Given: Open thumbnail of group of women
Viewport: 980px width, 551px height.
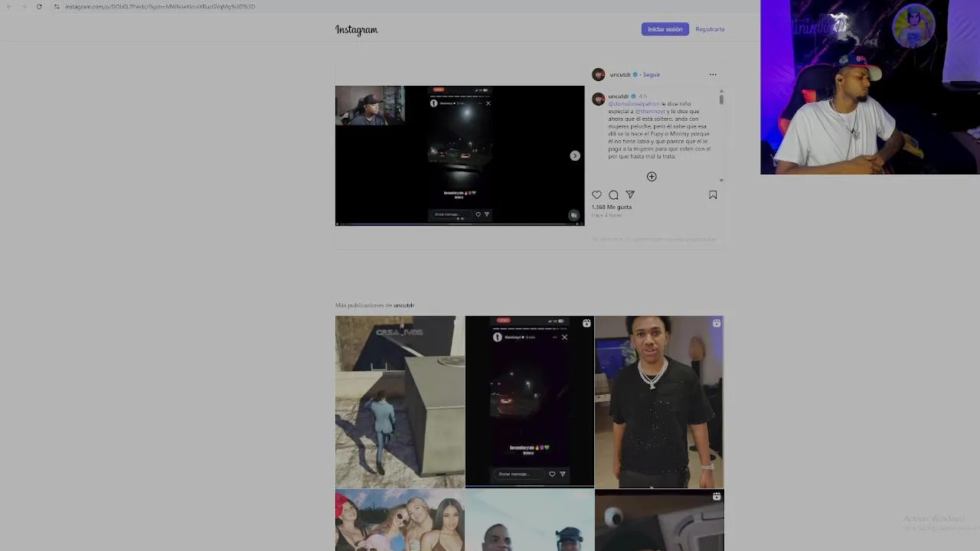Looking at the screenshot, I should [x=400, y=520].
